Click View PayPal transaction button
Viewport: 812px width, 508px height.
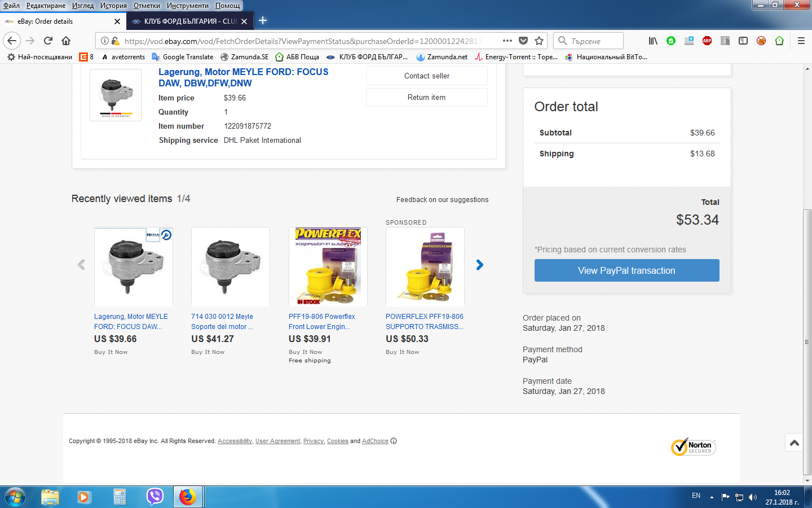click(626, 270)
